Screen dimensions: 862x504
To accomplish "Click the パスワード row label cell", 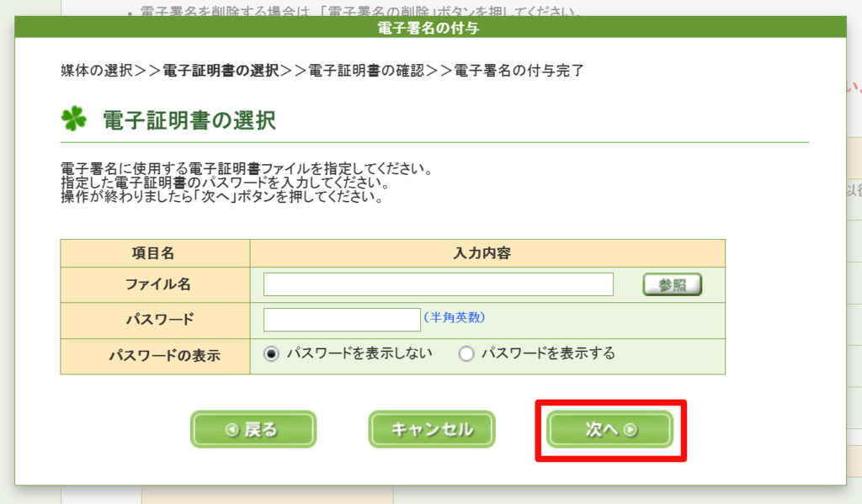I will tap(155, 320).
